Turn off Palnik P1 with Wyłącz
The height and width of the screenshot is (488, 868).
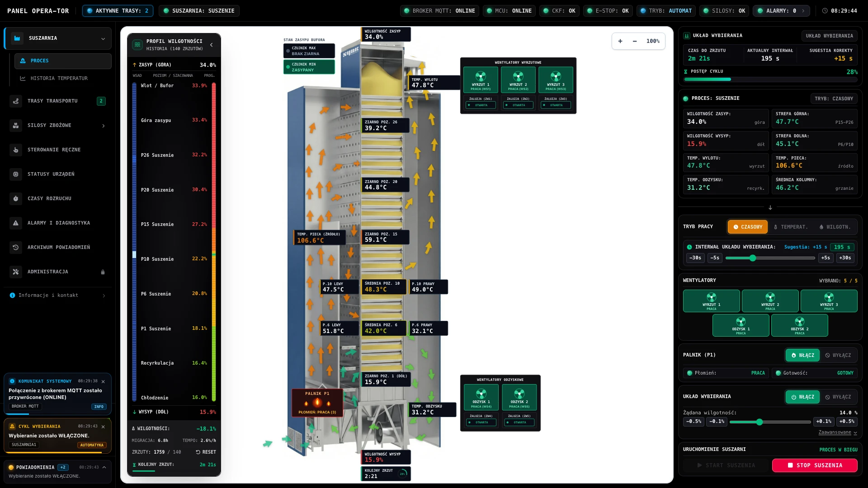[838, 355]
